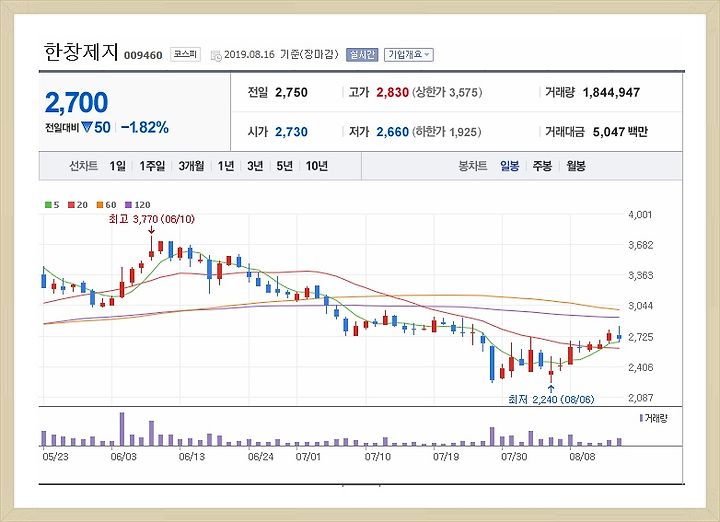
Task: Click the 최고 3,770 (06/10) high marker
Action: pyautogui.click(x=152, y=219)
